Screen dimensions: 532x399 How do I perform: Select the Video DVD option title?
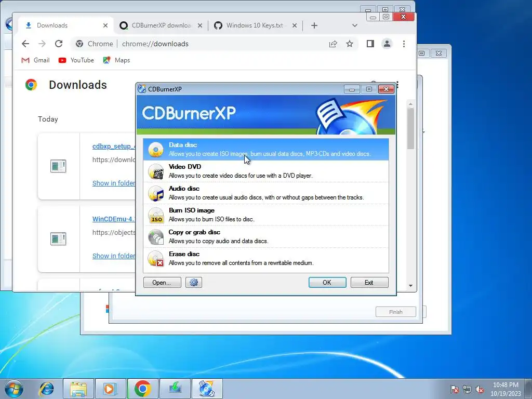(185, 167)
